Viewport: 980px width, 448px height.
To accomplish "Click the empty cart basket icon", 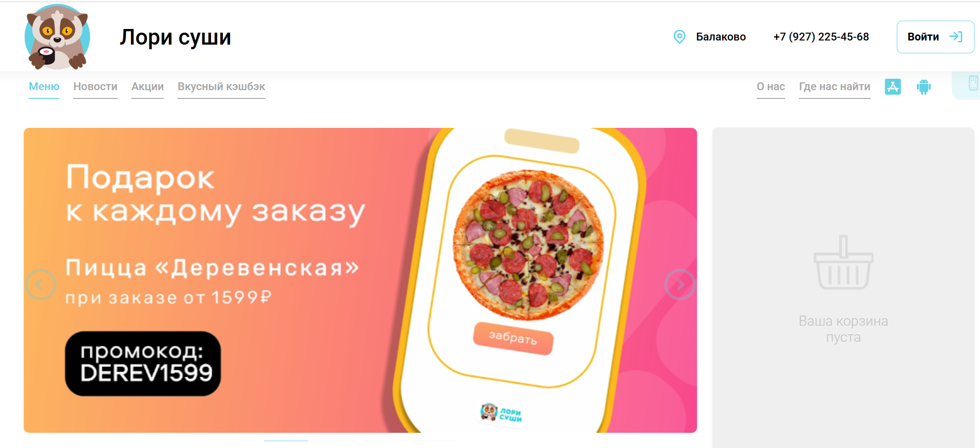I will [843, 262].
